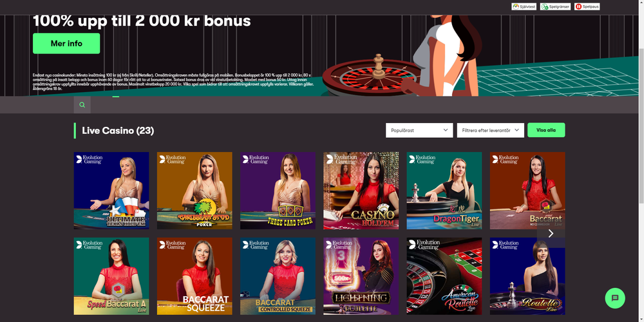Select the Three Card Poker tile

[x=278, y=191]
